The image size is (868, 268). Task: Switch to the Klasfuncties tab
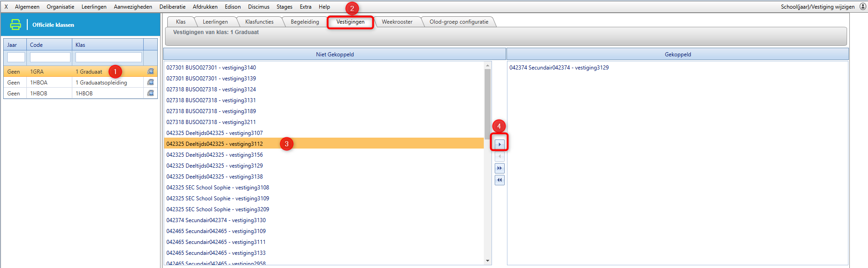click(259, 22)
